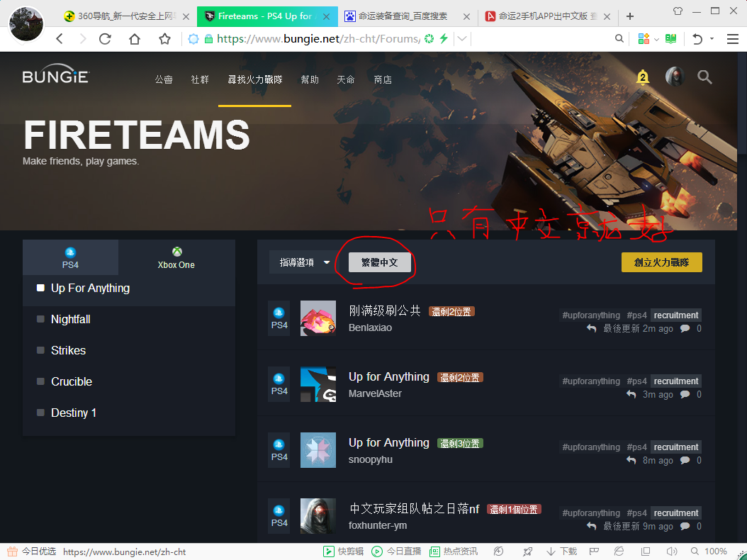This screenshot has height=560, width=747.
Task: Open the browser home page icon
Action: tap(135, 38)
